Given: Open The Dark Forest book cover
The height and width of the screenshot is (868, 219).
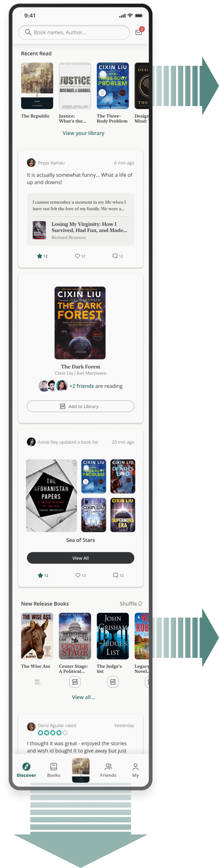Looking at the screenshot, I should coord(80,323).
